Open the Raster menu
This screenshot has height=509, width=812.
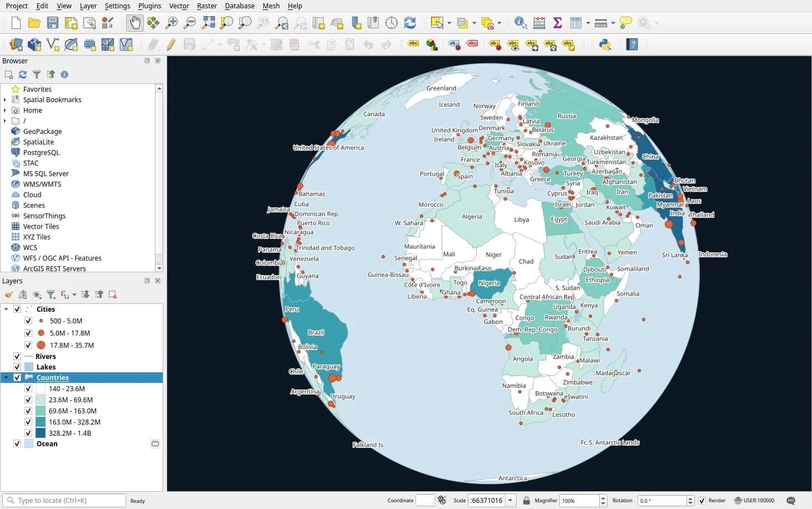[x=207, y=6]
